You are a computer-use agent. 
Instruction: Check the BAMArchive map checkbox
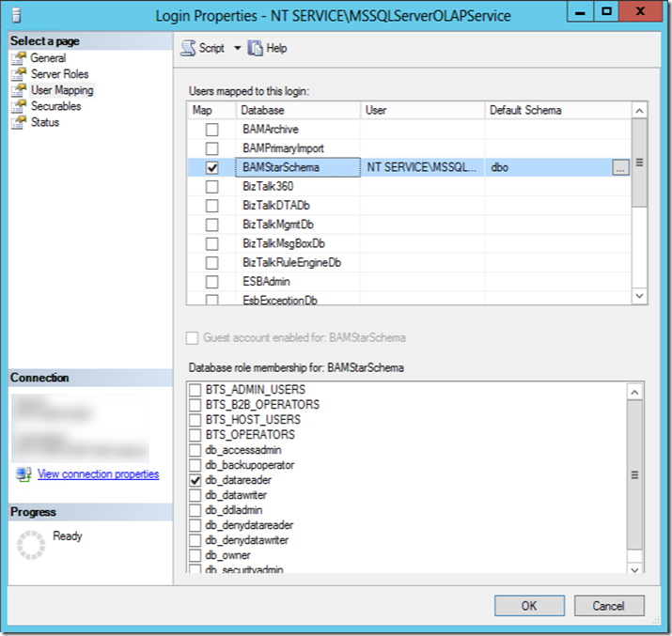[211, 130]
